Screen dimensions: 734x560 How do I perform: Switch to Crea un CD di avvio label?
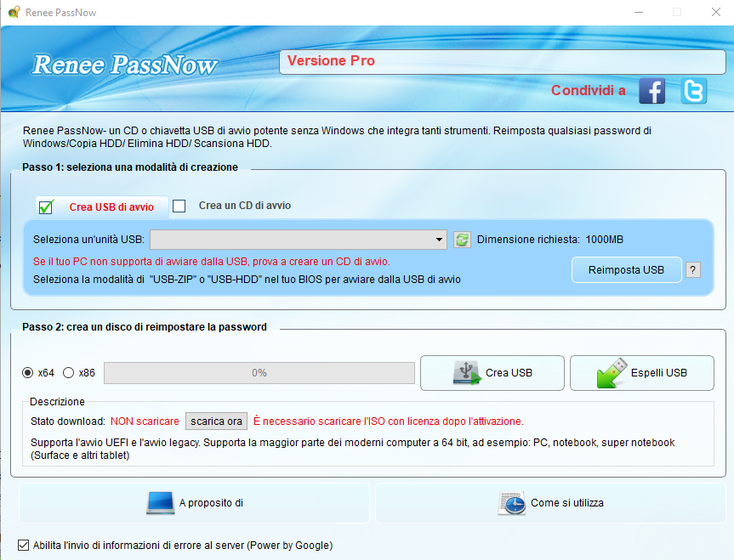tap(245, 206)
